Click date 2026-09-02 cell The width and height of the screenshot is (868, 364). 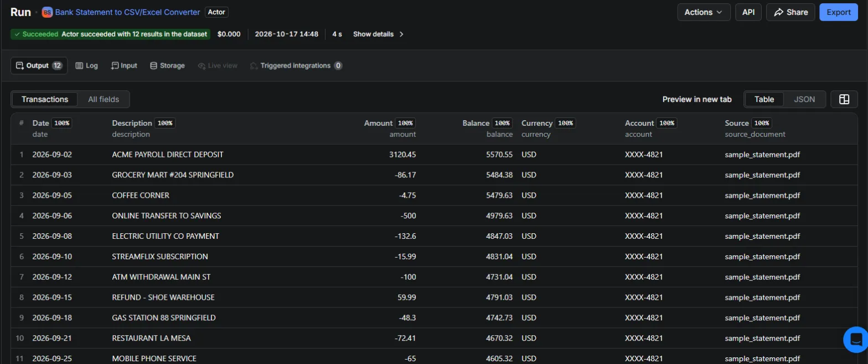pyautogui.click(x=52, y=155)
